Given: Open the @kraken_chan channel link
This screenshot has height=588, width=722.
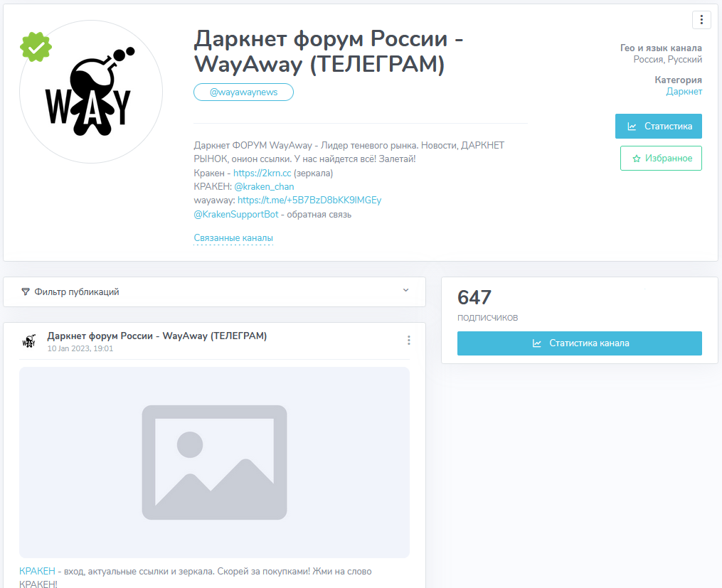Looking at the screenshot, I should tap(264, 187).
